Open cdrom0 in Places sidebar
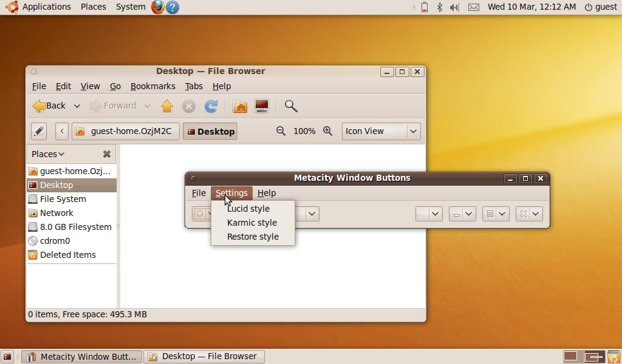The image size is (622, 364). (x=72, y=241)
